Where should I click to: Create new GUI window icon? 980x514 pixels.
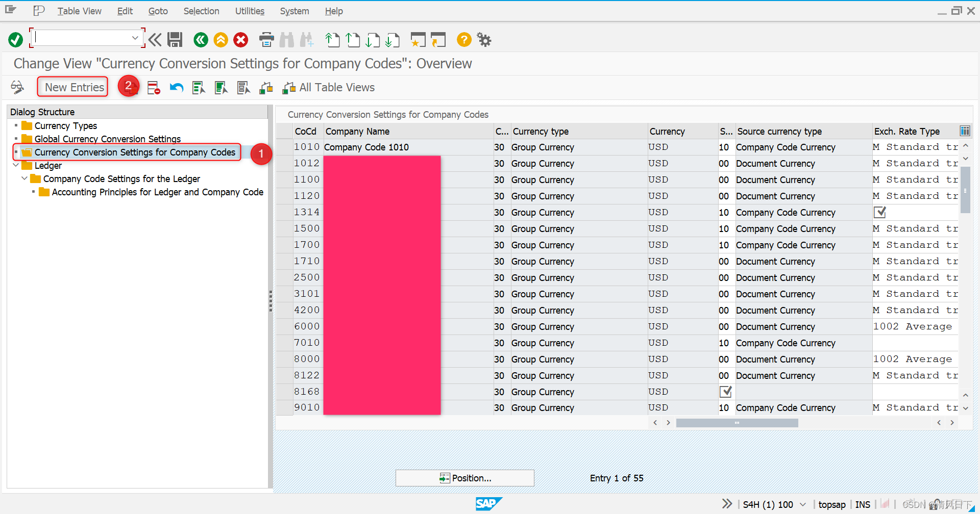(x=418, y=40)
